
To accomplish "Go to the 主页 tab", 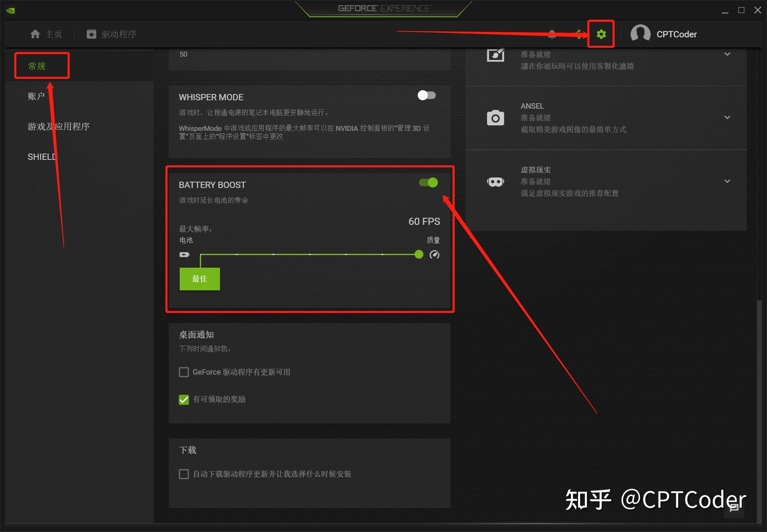I will [x=46, y=34].
